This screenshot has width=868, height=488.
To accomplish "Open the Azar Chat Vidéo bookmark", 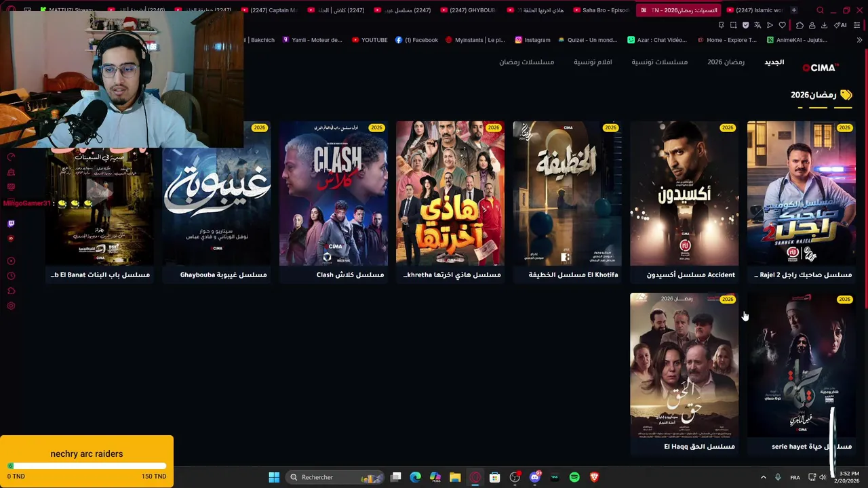I will [x=656, y=40].
